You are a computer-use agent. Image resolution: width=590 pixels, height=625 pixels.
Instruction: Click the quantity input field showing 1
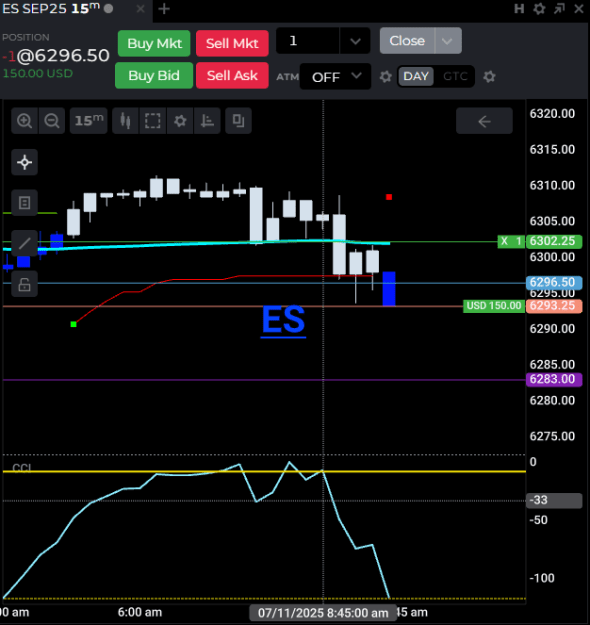308,41
